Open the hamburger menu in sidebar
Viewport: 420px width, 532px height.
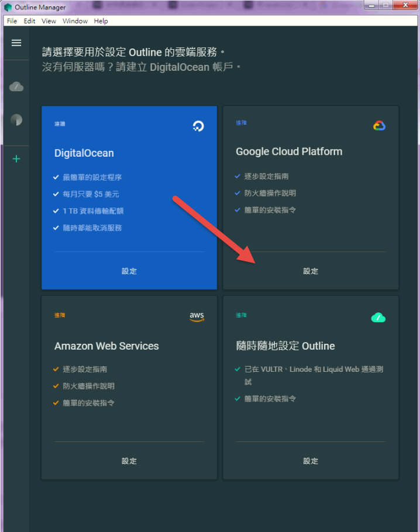tap(16, 43)
